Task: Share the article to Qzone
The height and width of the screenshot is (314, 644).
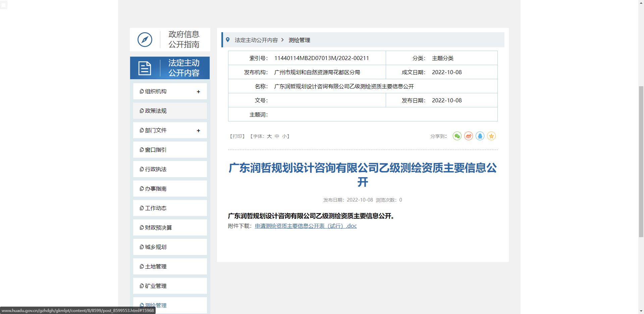Action: click(x=491, y=136)
